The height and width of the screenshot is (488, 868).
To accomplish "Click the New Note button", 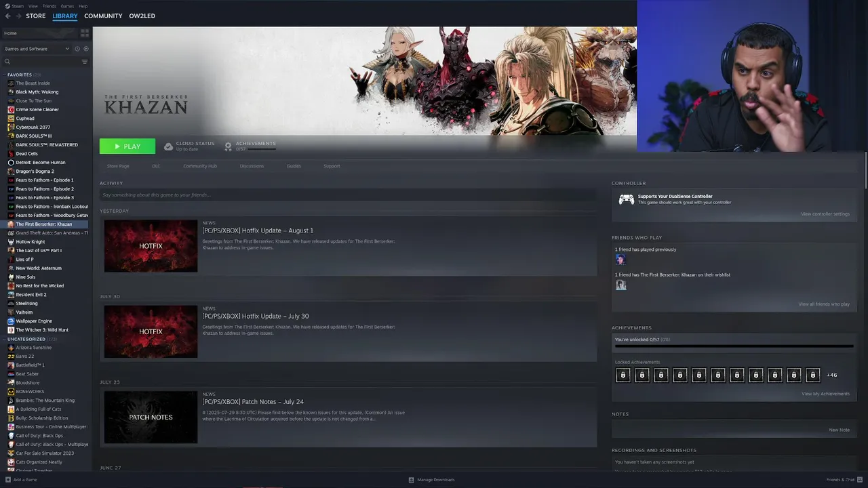I will click(x=839, y=430).
